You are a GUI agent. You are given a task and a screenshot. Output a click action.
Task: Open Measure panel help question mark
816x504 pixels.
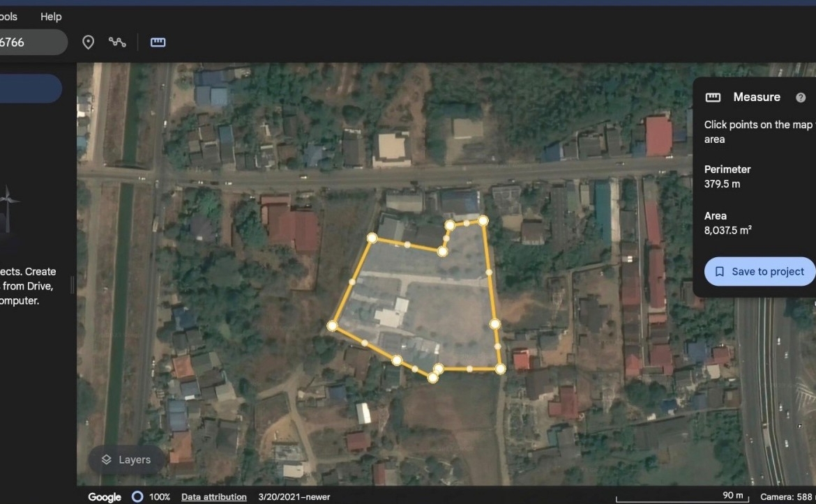(801, 98)
